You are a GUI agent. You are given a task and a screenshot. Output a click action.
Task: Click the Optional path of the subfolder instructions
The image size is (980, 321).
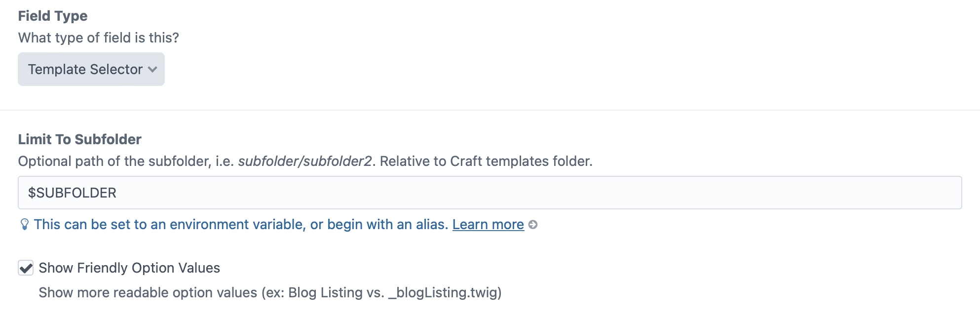(126, 161)
